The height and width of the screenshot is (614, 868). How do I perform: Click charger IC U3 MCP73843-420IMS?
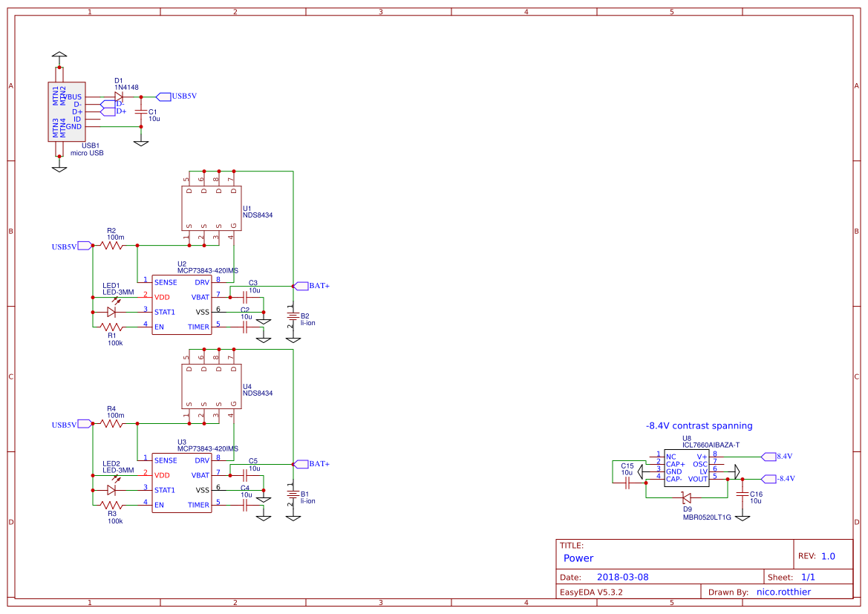(x=182, y=483)
